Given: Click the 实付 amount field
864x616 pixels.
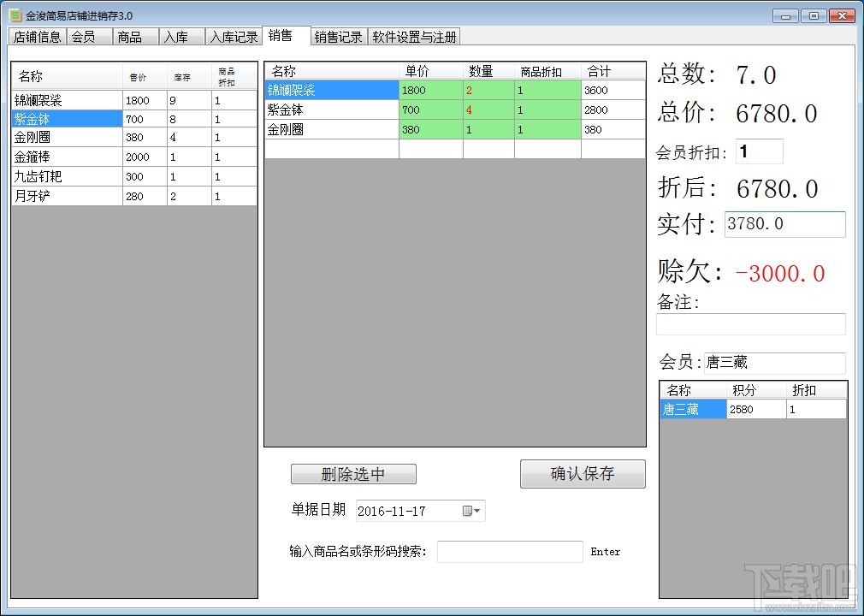Looking at the screenshot, I should coord(784,224).
